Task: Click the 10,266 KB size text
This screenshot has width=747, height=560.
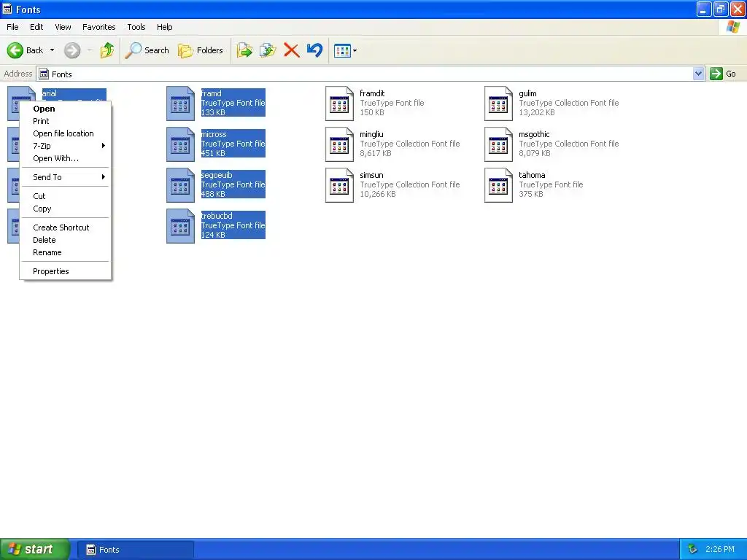Action: click(x=378, y=194)
